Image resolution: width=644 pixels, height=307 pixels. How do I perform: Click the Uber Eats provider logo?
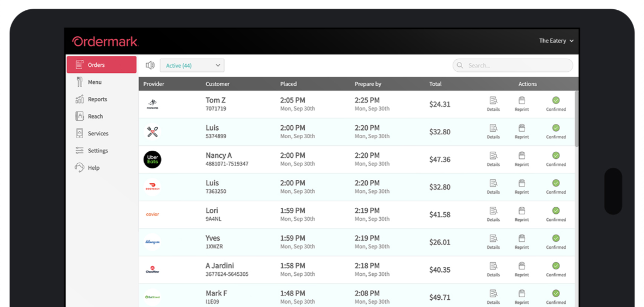point(152,160)
